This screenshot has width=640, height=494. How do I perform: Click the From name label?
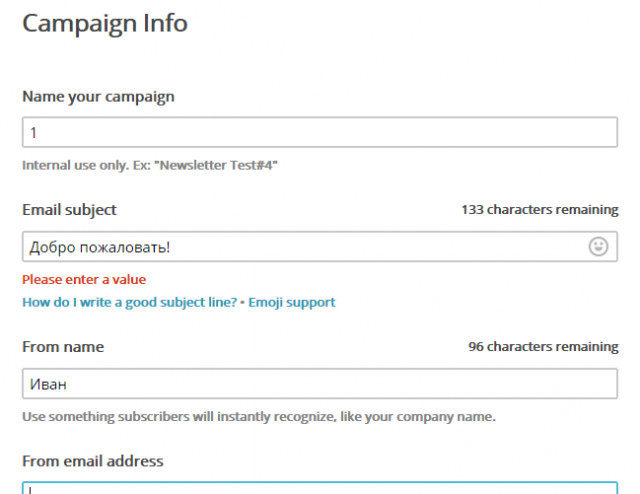(x=63, y=347)
